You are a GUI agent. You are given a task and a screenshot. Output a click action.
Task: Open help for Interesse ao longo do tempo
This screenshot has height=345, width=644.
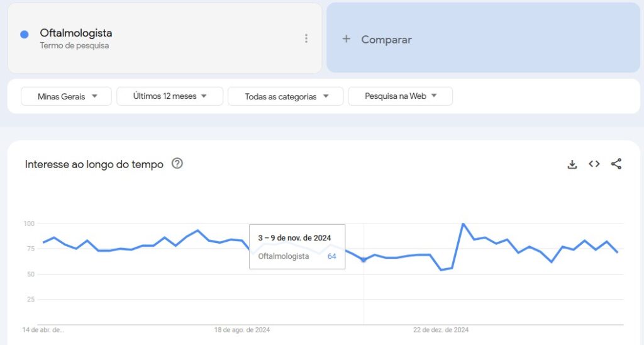coord(177,164)
